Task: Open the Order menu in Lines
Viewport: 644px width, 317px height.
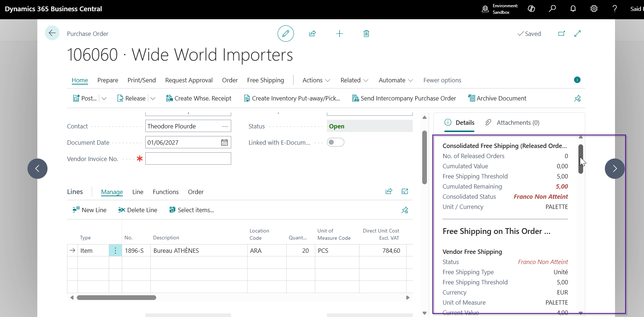Action: (196, 192)
